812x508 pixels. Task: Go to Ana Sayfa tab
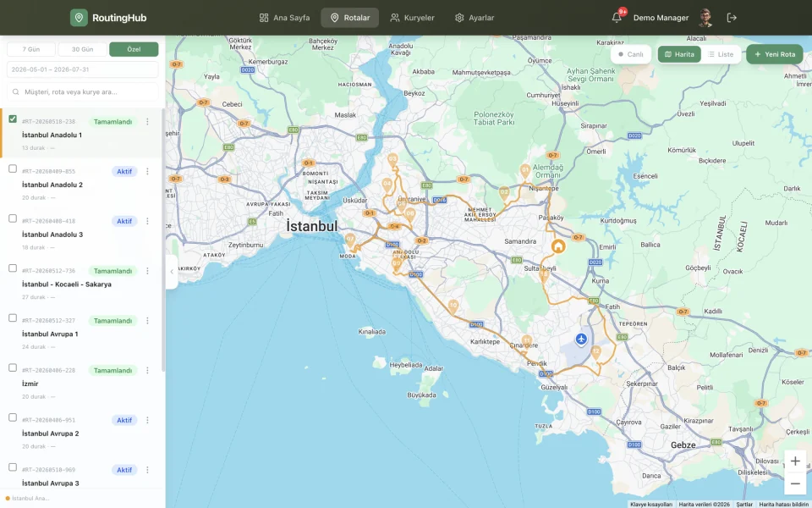pos(284,18)
